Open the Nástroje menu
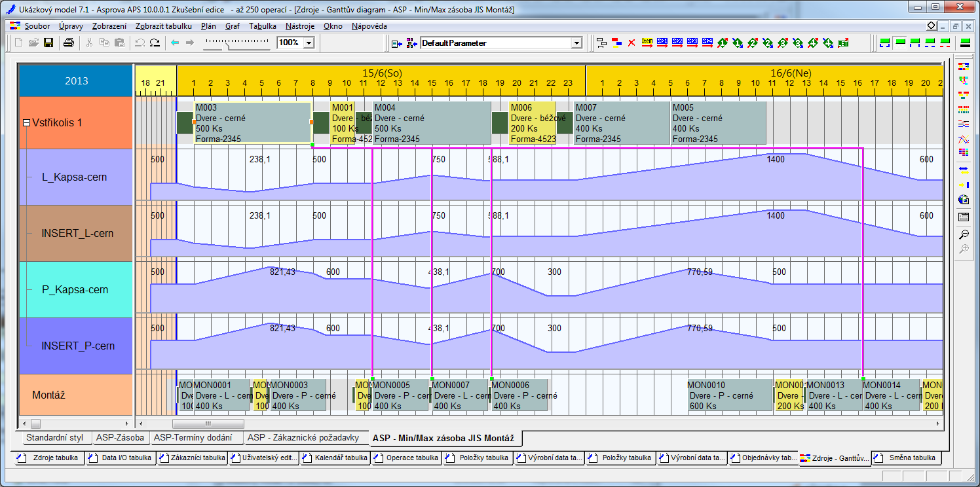Screen dimensions: 980x487 tap(300, 26)
